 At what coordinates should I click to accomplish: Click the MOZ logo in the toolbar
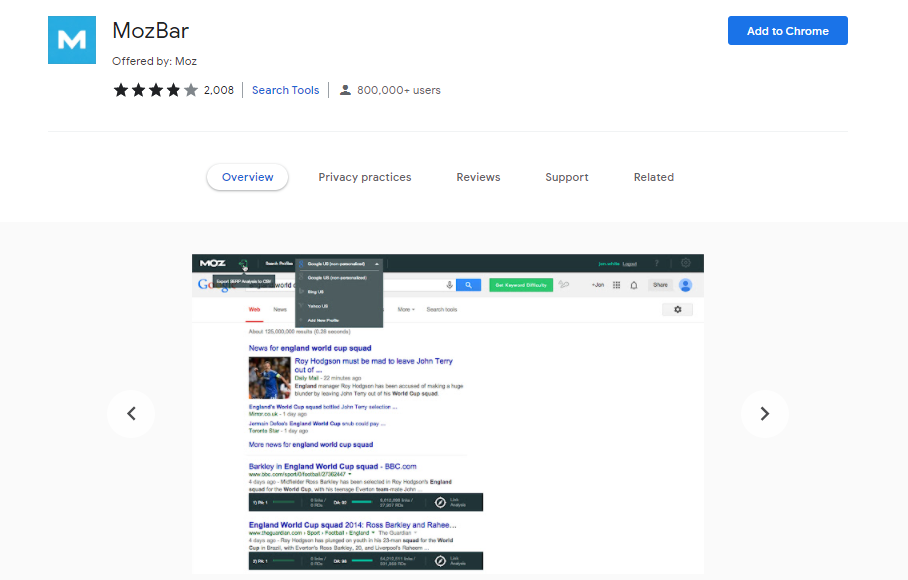(213, 261)
